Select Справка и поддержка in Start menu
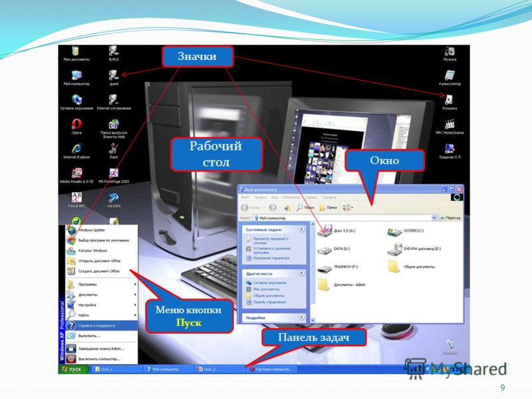Screen dimensions: 532x399 [x=102, y=325]
